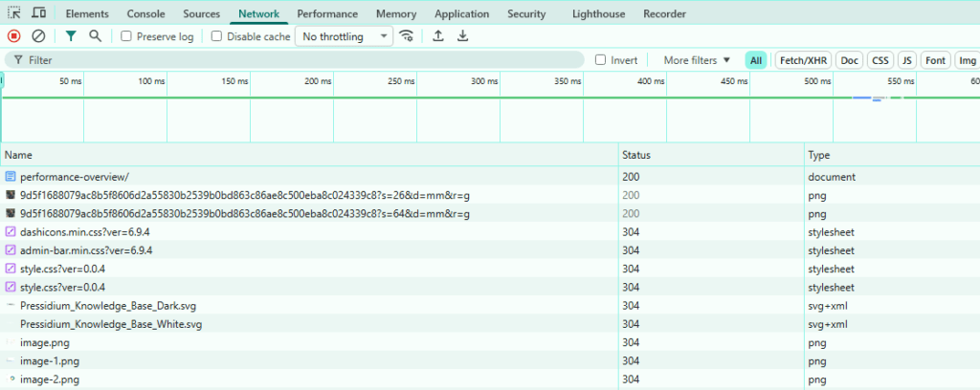Viewport: 980px width, 390px height.
Task: Filter requests by JS type
Action: click(907, 60)
